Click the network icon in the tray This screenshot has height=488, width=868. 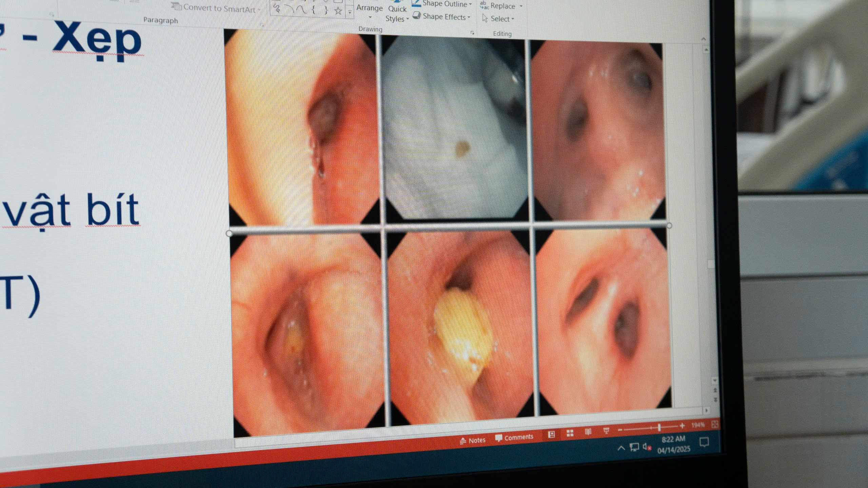click(x=634, y=448)
